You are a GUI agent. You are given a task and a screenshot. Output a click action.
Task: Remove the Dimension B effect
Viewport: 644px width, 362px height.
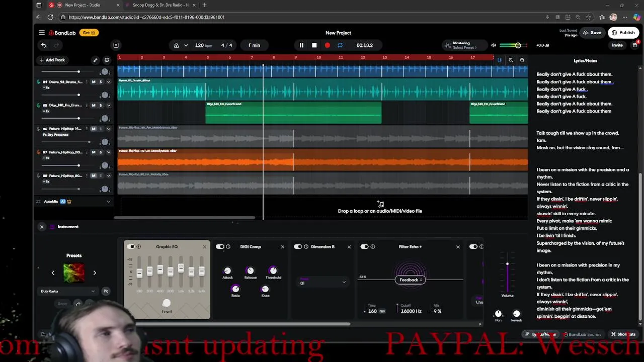(x=349, y=247)
